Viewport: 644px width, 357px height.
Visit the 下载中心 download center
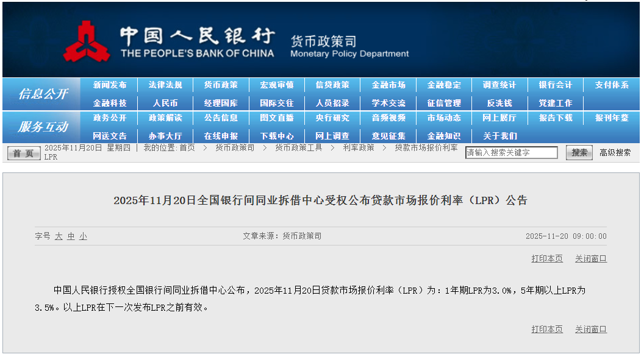(278, 136)
